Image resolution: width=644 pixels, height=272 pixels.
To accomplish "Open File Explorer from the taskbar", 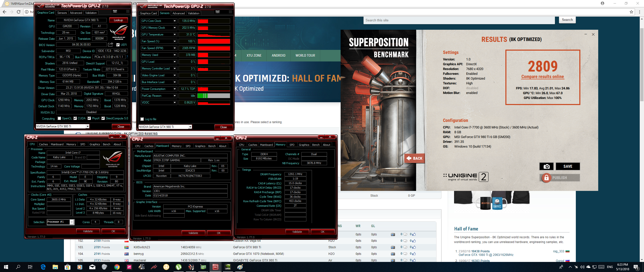I will point(55,267).
